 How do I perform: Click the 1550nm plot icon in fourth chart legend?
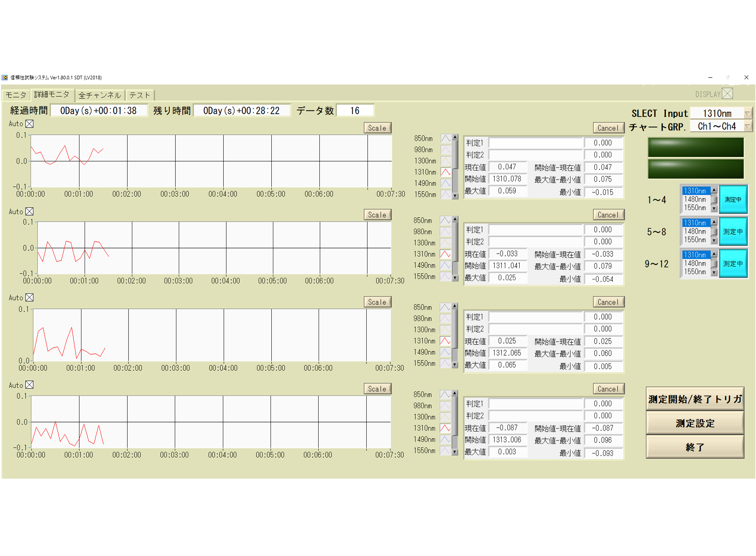tap(445, 450)
